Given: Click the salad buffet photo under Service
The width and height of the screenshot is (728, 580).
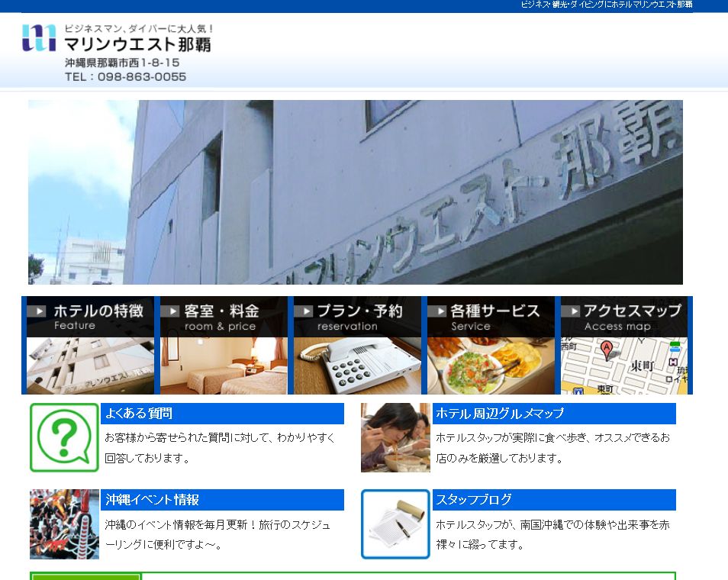Looking at the screenshot, I should (x=491, y=366).
